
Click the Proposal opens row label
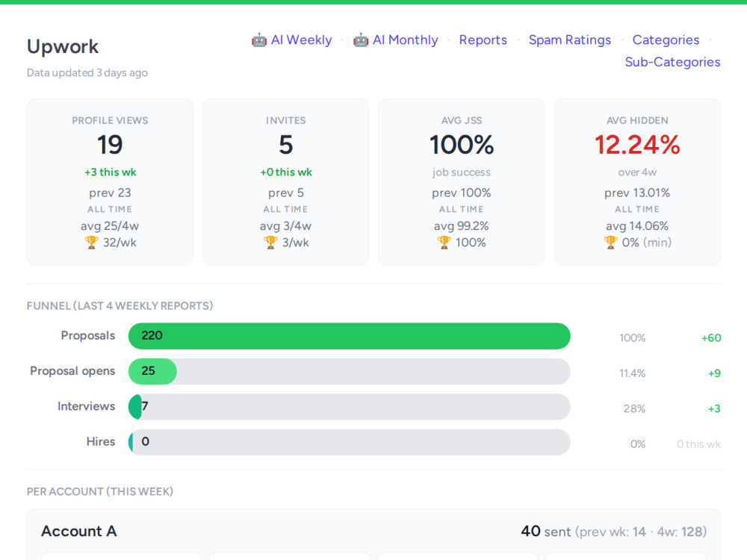click(72, 371)
